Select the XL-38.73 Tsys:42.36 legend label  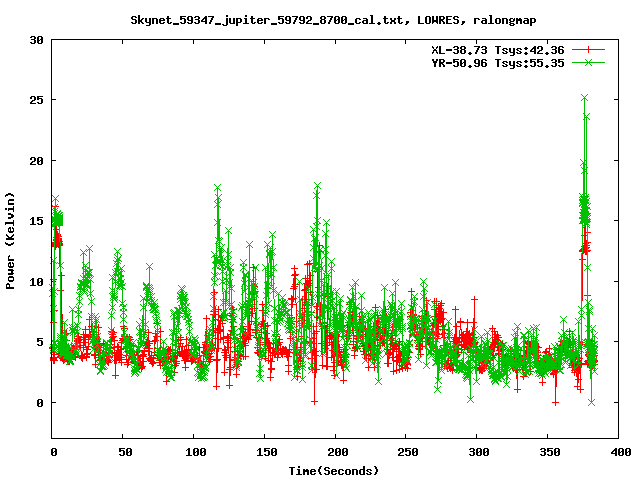(498, 50)
